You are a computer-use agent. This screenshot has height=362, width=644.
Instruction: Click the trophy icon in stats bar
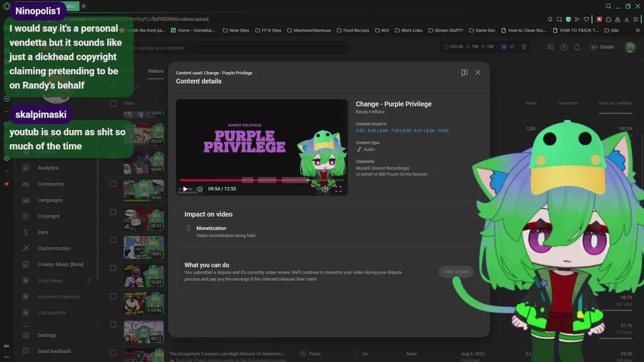point(524,47)
